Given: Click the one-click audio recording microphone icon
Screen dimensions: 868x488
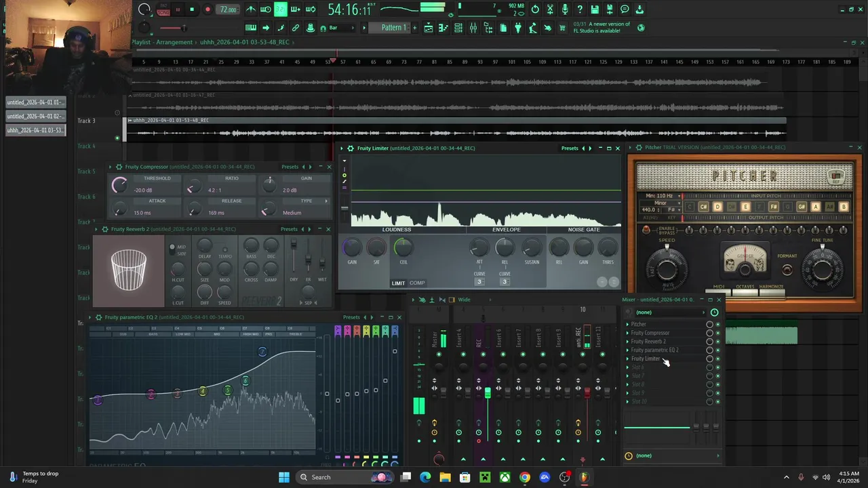Looking at the screenshot, I should tap(565, 9).
